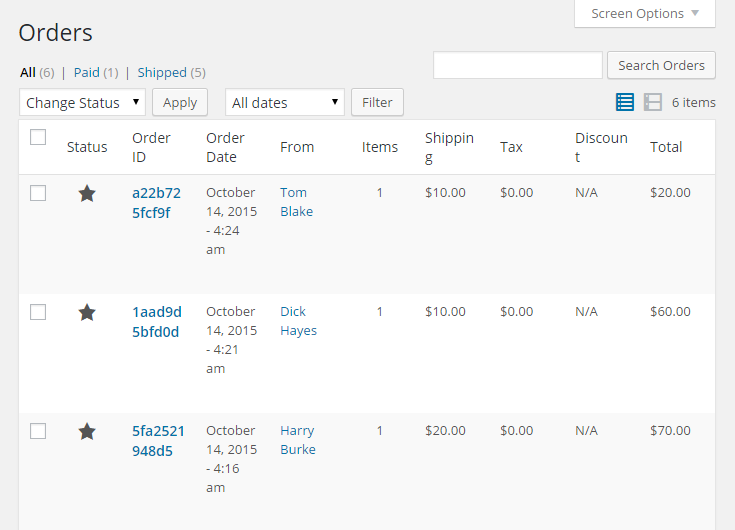Image resolution: width=735 pixels, height=530 pixels.
Task: Open customer Harry Burke link
Action: tap(297, 440)
